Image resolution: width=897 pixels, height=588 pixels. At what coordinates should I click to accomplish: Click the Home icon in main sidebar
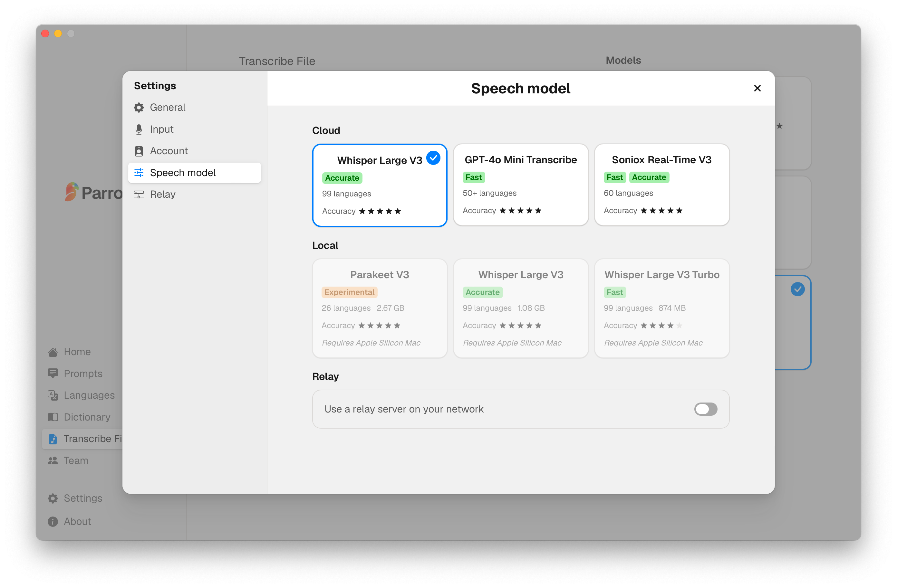[x=53, y=352]
